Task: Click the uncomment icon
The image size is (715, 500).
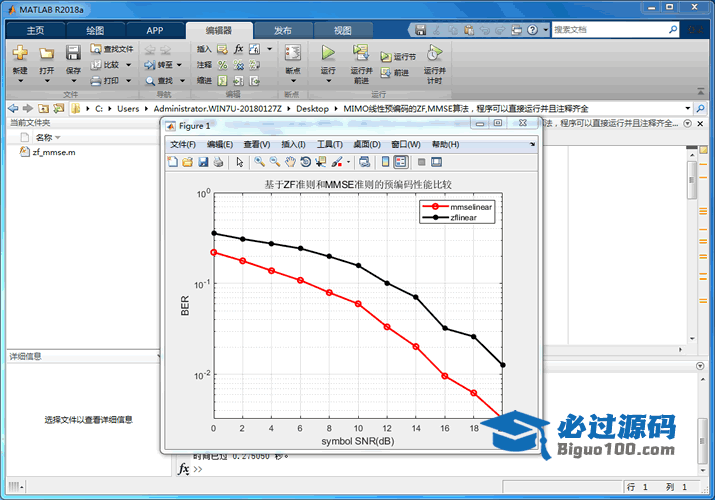Action: (238, 65)
